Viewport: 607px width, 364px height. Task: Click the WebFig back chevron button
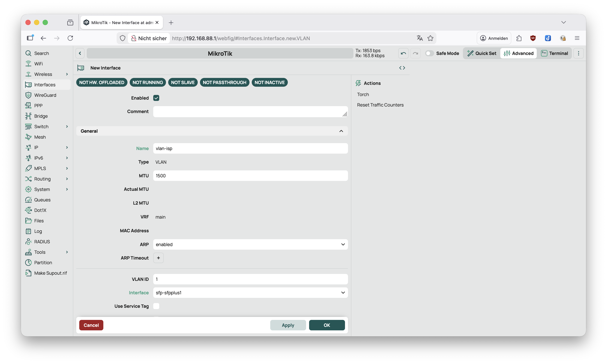coord(80,53)
